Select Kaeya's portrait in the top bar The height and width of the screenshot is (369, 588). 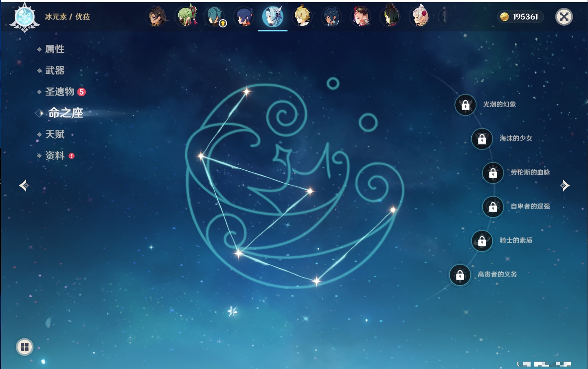click(331, 17)
